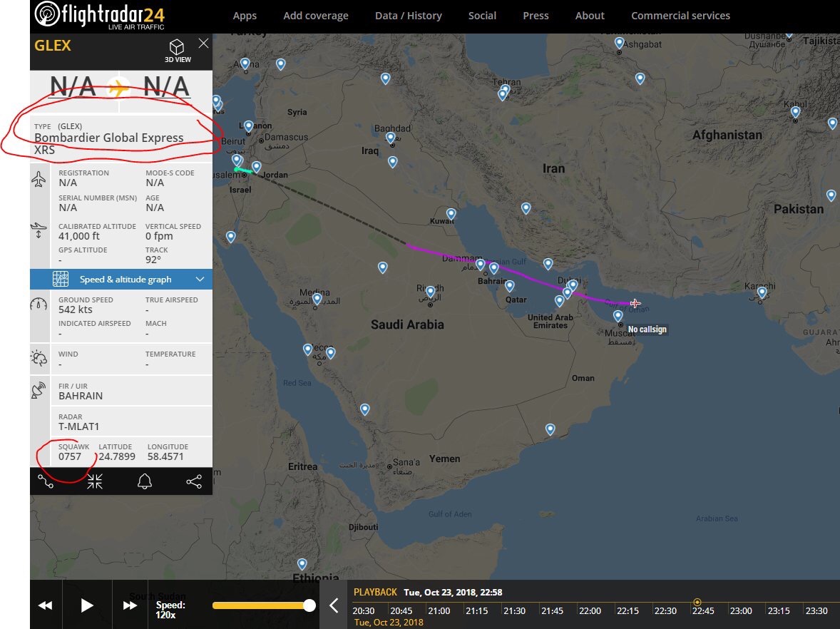Click the share flight icon

(194, 481)
